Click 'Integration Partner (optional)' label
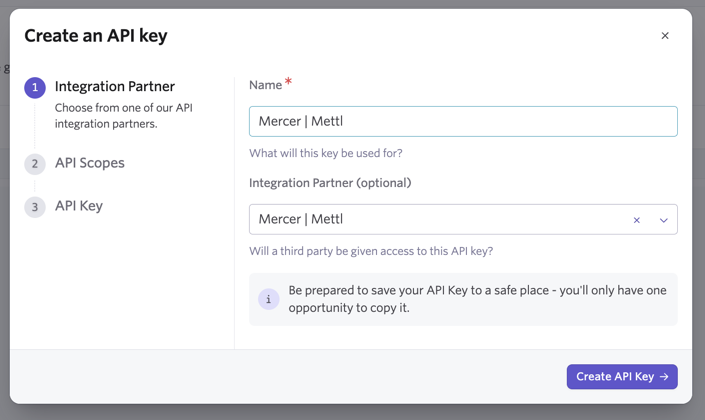The image size is (705, 420). 330,183
